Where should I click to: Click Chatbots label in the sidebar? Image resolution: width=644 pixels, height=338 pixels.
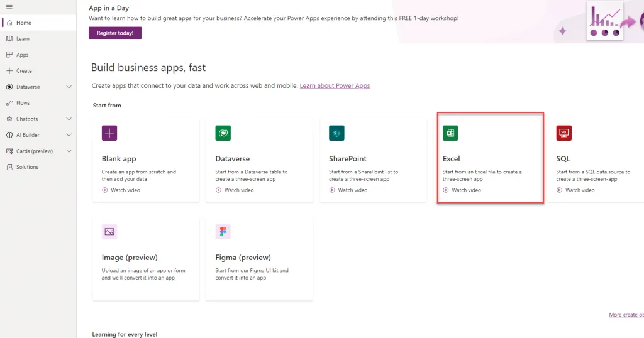(27, 119)
